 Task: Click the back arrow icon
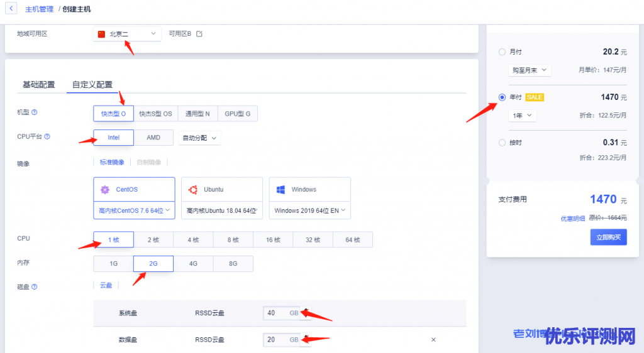point(12,9)
